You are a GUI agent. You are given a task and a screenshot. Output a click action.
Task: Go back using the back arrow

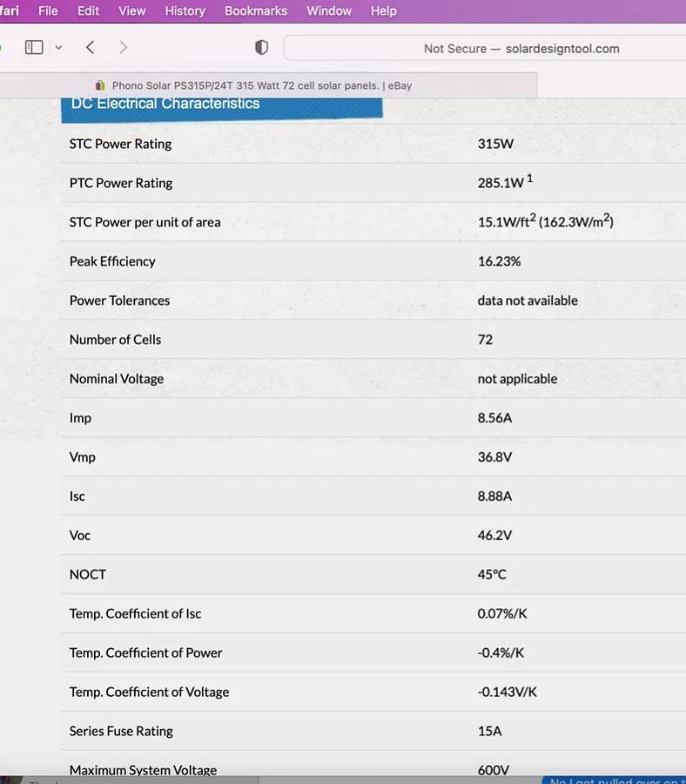pos(91,47)
